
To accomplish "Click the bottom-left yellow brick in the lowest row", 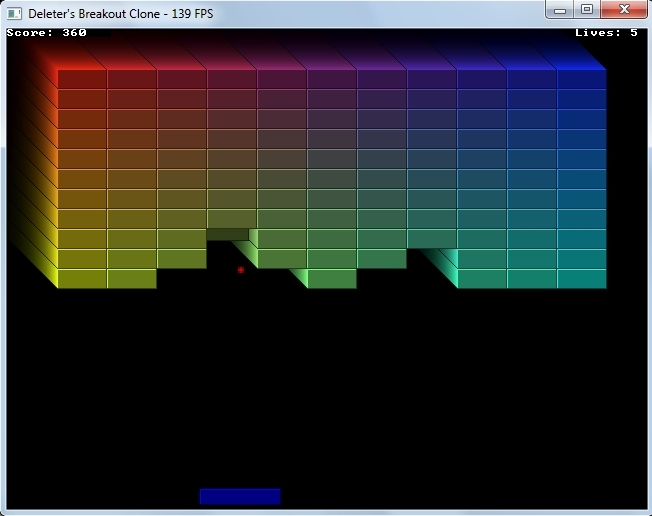I will 82,279.
